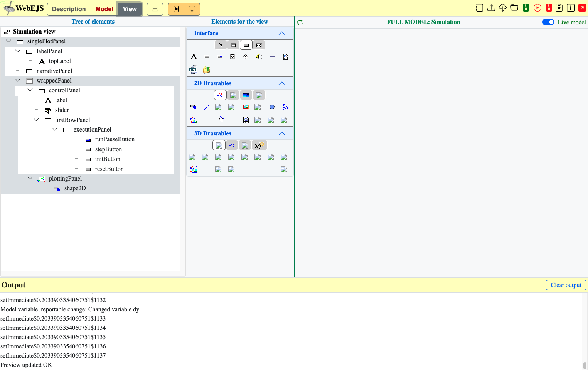Select the checkbox element in Interface palette
The image size is (588, 370).
pos(233,57)
